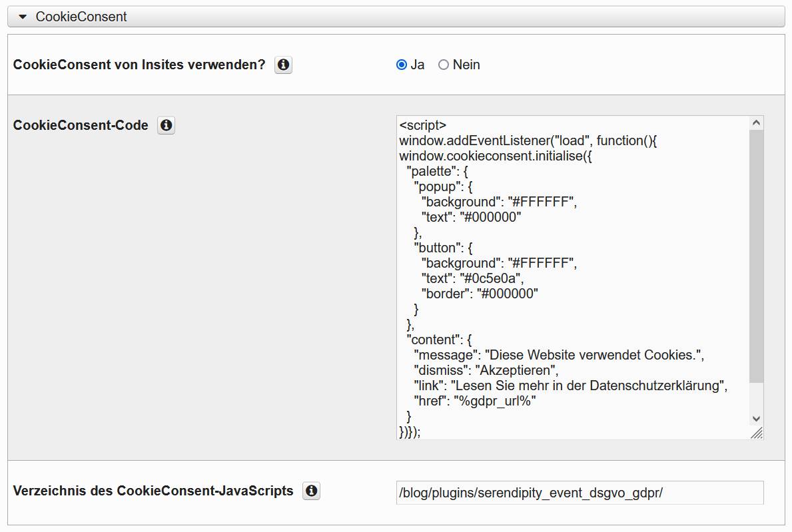792x532 pixels.
Task: Click the window.cookieconsent.initialise code line
Action: coord(496,156)
